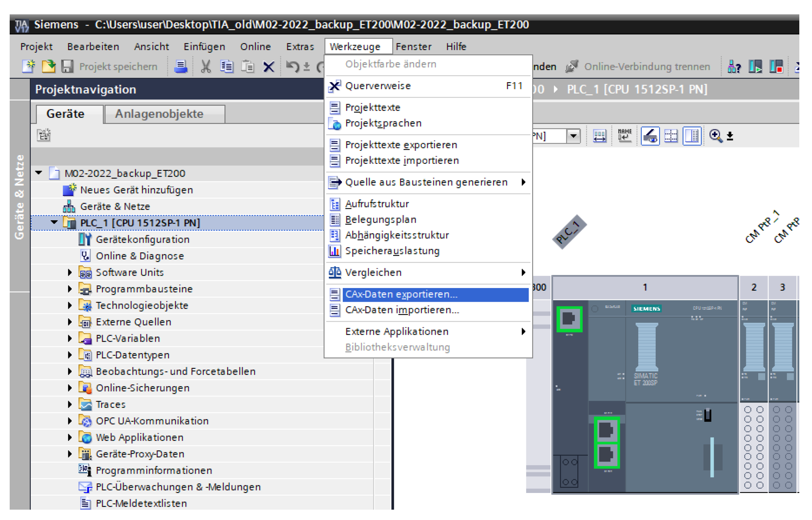This screenshot has width=812, height=520.
Task: Click the New project icon
Action: [x=29, y=66]
